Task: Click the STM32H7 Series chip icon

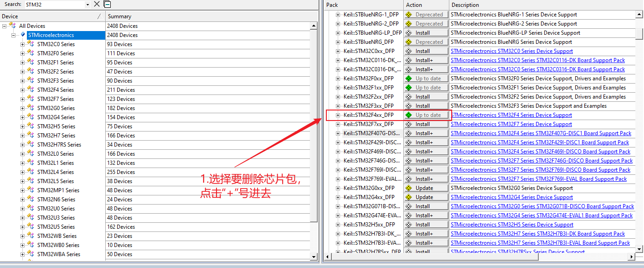Action: 31,135
